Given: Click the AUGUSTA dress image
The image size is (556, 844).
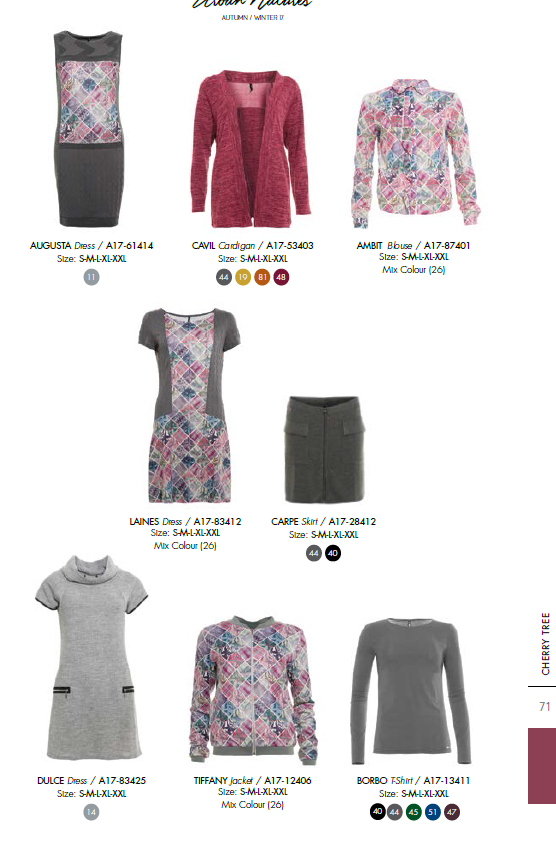Looking at the screenshot, I should pyautogui.click(x=89, y=129).
